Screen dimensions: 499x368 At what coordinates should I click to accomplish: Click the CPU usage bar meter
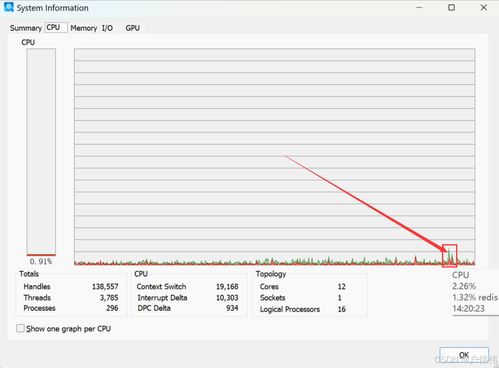[41, 152]
